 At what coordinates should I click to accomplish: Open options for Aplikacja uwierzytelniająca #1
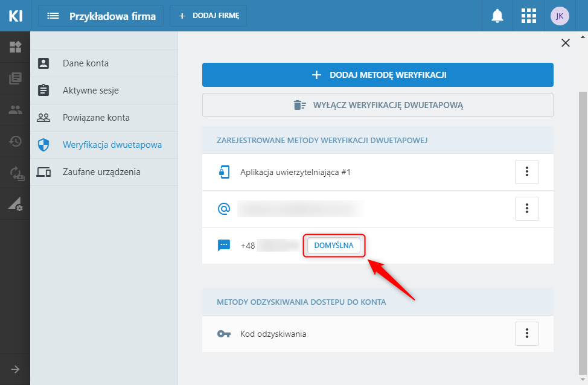coord(527,172)
